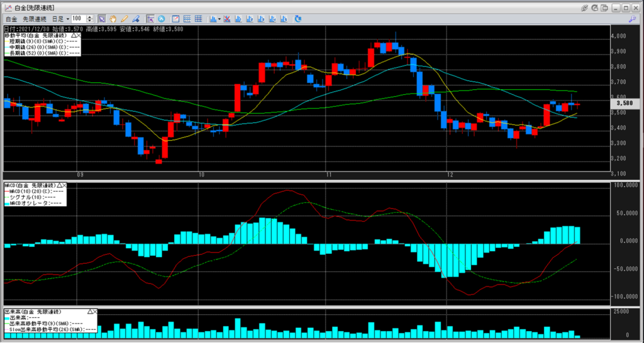Toggle the crosshair cursor display button
The height and width of the screenshot is (343, 644).
click(150, 19)
